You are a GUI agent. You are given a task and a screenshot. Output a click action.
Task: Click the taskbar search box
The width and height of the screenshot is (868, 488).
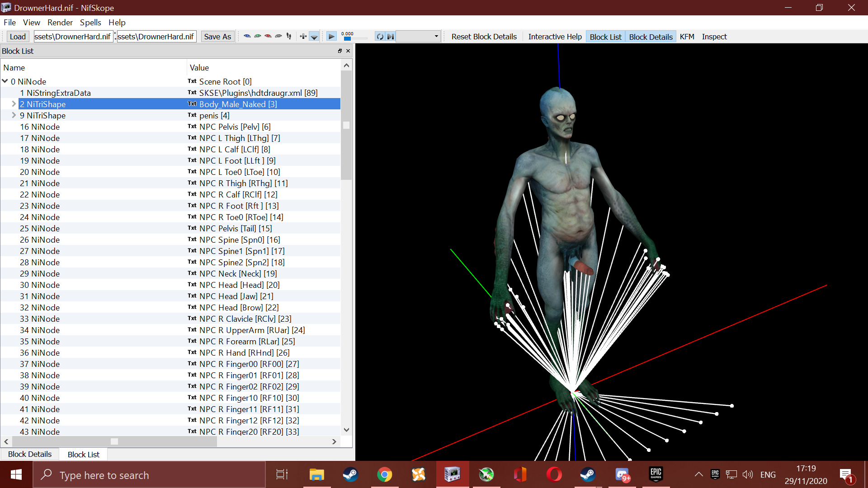pyautogui.click(x=149, y=475)
